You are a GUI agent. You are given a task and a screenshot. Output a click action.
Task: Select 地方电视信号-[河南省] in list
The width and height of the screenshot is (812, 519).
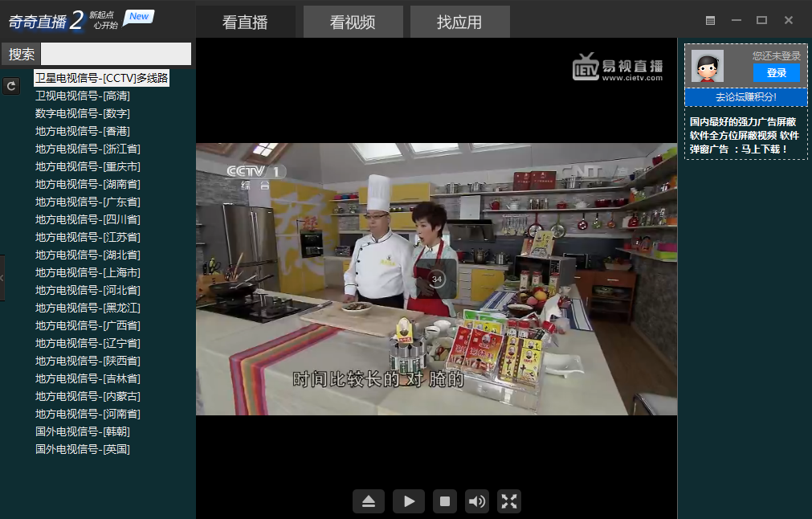88,413
